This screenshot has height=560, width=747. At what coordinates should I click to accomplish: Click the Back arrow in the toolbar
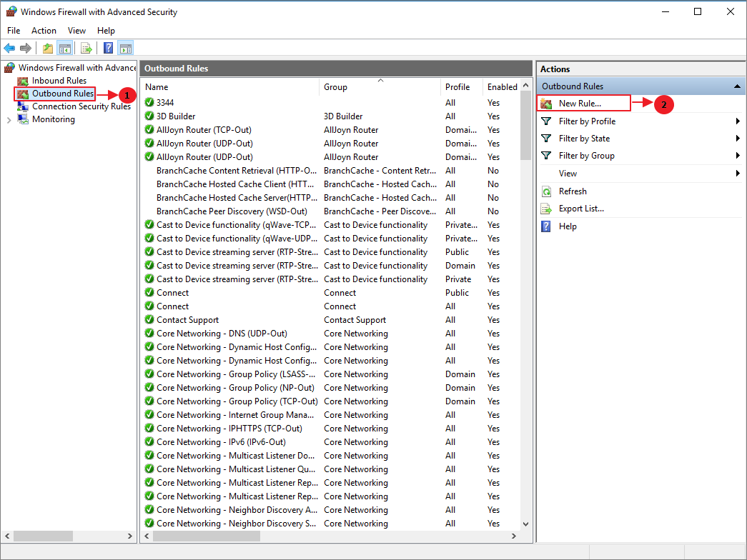point(9,48)
